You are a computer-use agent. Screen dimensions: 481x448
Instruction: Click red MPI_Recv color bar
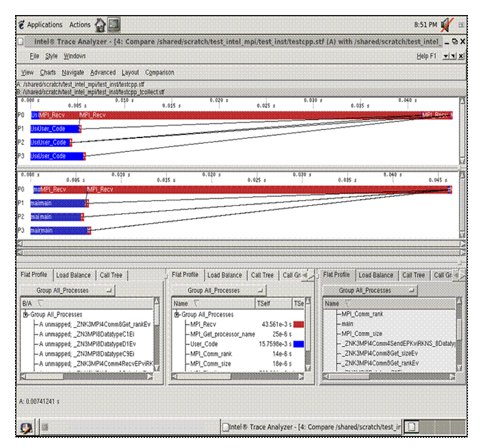298,324
